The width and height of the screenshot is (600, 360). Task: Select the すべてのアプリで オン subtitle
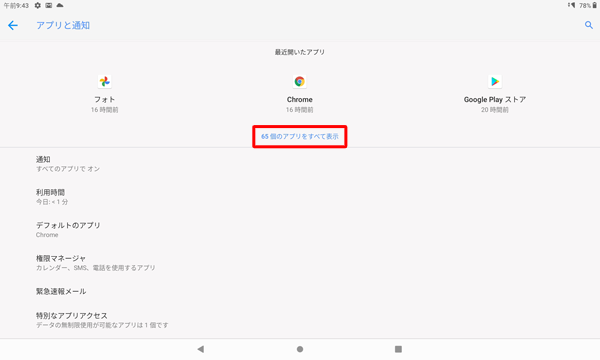[x=68, y=169]
